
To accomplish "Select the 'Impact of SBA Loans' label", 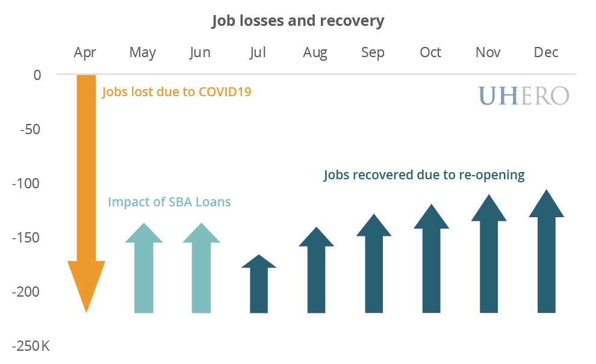I will pyautogui.click(x=169, y=202).
